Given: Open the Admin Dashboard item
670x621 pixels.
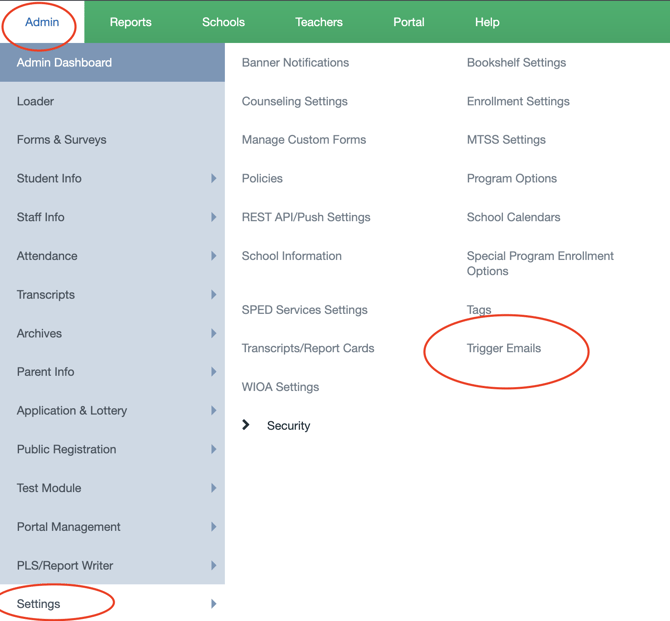Looking at the screenshot, I should [x=64, y=62].
